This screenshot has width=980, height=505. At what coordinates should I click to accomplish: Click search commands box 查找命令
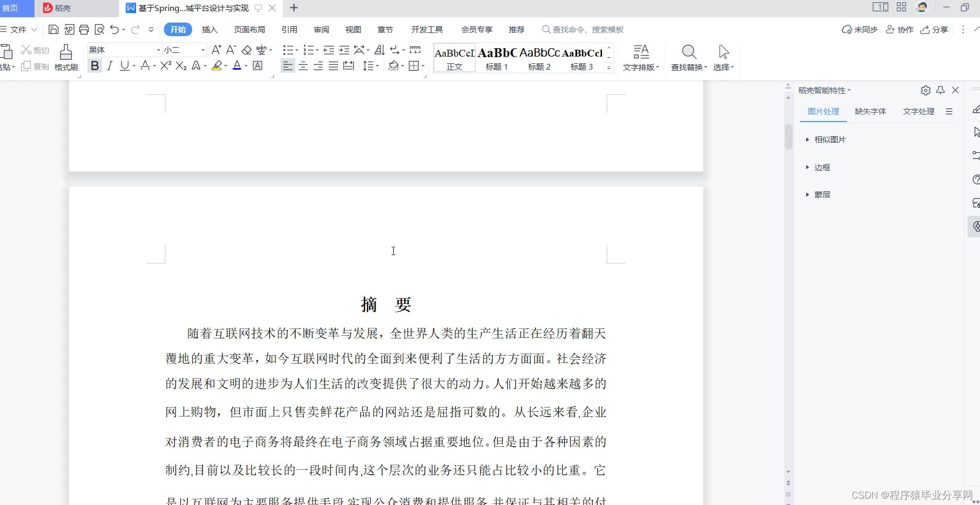[x=583, y=29]
